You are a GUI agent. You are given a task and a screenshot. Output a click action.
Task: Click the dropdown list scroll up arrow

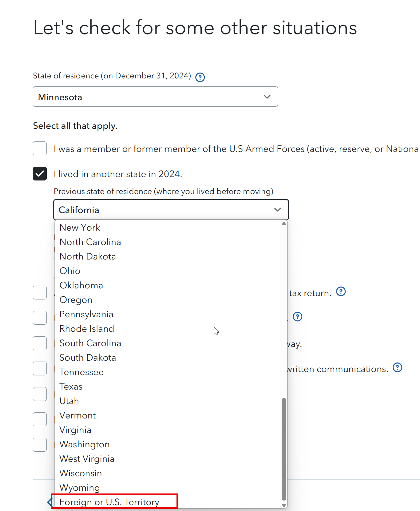point(284,224)
